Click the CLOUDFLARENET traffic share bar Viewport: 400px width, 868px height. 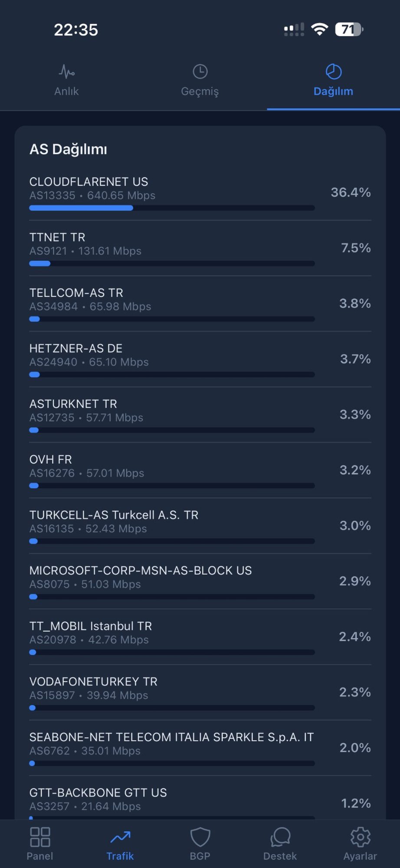point(172,208)
